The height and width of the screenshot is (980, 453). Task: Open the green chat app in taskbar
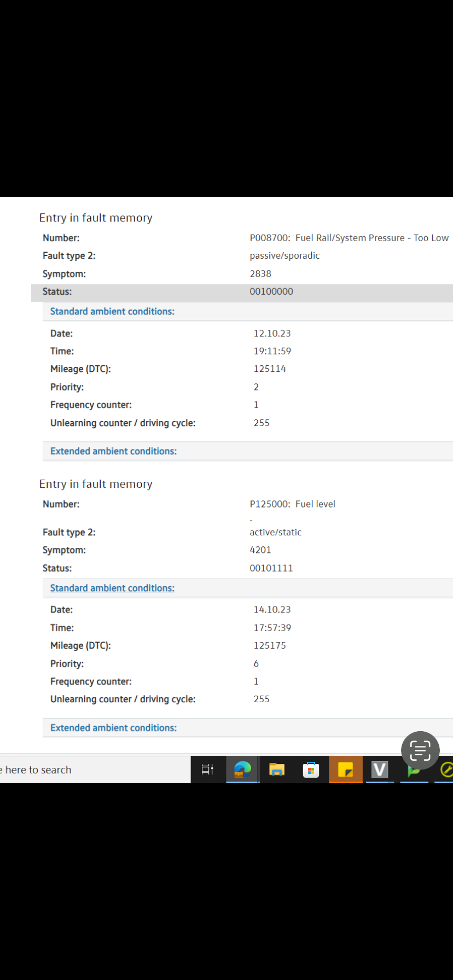tap(413, 771)
